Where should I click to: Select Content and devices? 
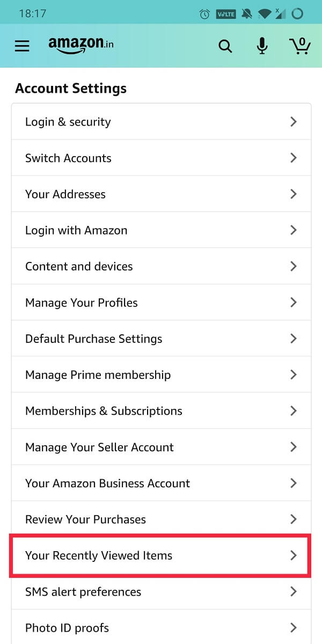click(x=78, y=266)
